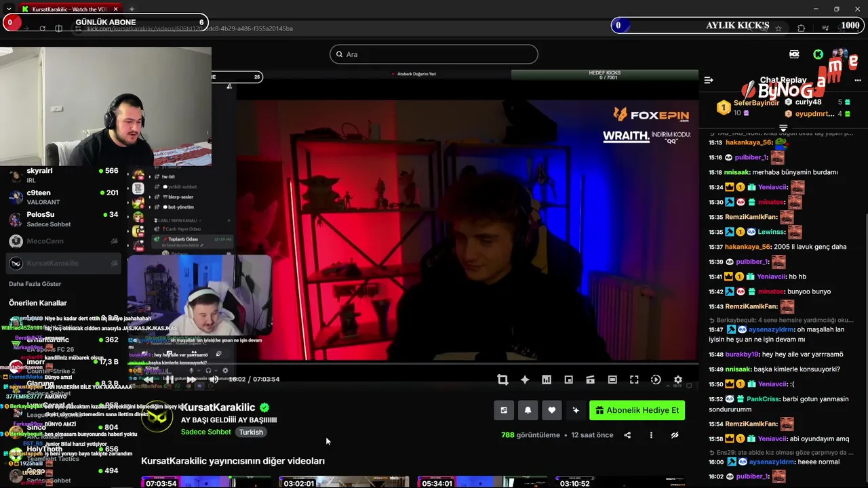Open the browser tab list chevron
868x488 pixels.
pos(8,9)
